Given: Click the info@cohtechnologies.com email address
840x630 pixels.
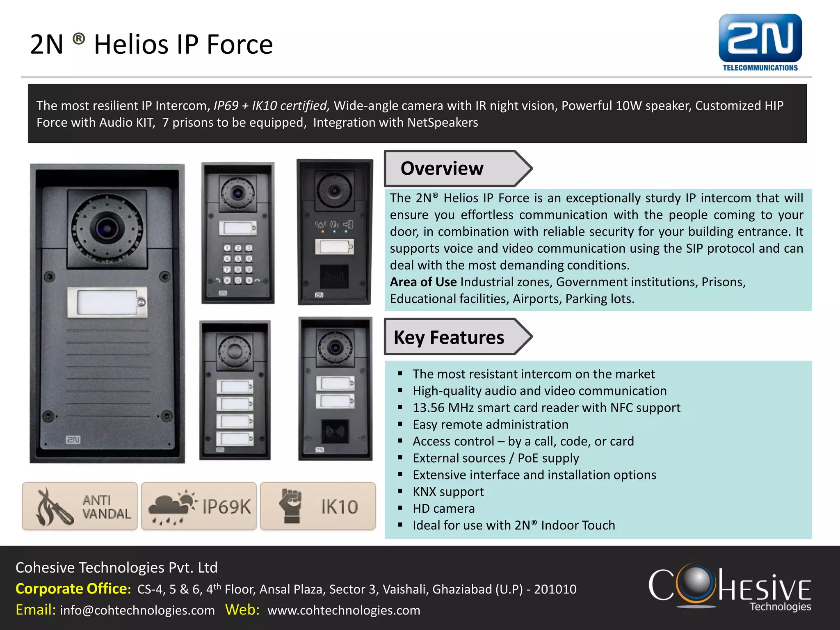Looking at the screenshot, I should (x=137, y=610).
